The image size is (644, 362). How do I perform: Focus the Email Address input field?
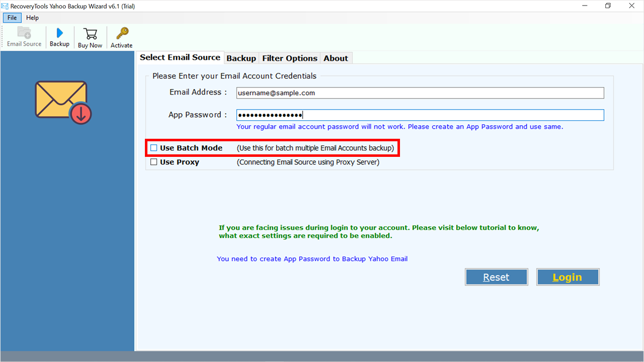[420, 93]
